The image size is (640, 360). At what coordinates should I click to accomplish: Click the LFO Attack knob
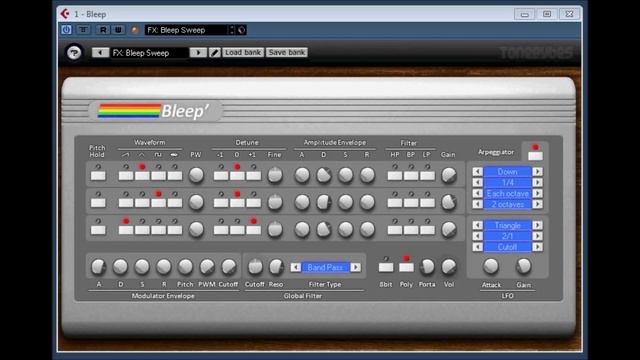(x=491, y=266)
